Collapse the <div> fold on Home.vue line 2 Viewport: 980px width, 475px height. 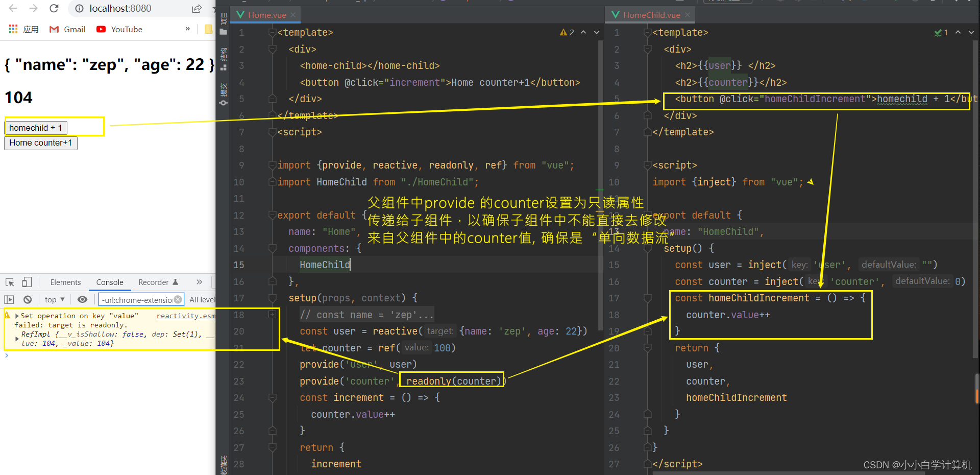click(x=273, y=50)
